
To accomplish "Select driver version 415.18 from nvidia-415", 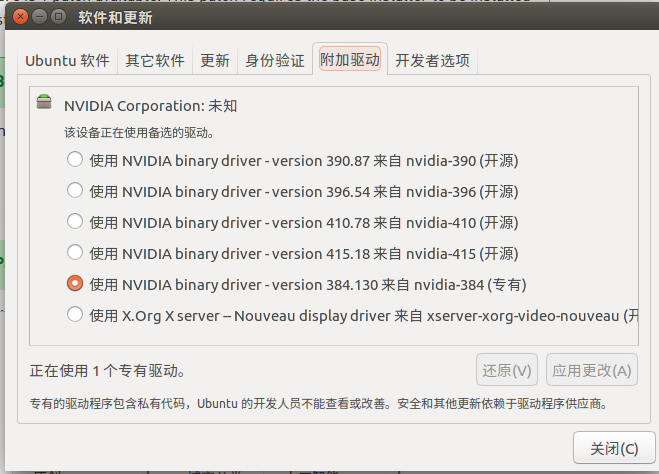I will pyautogui.click(x=75, y=253).
